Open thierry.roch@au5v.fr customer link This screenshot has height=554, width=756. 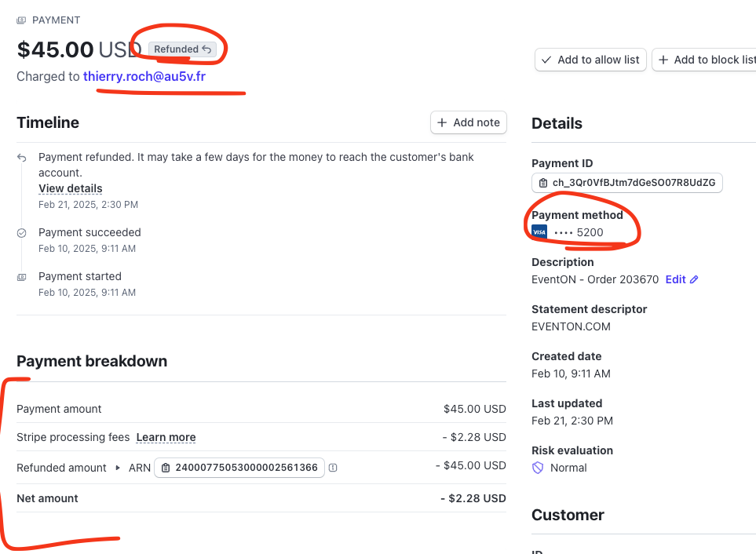coord(144,77)
